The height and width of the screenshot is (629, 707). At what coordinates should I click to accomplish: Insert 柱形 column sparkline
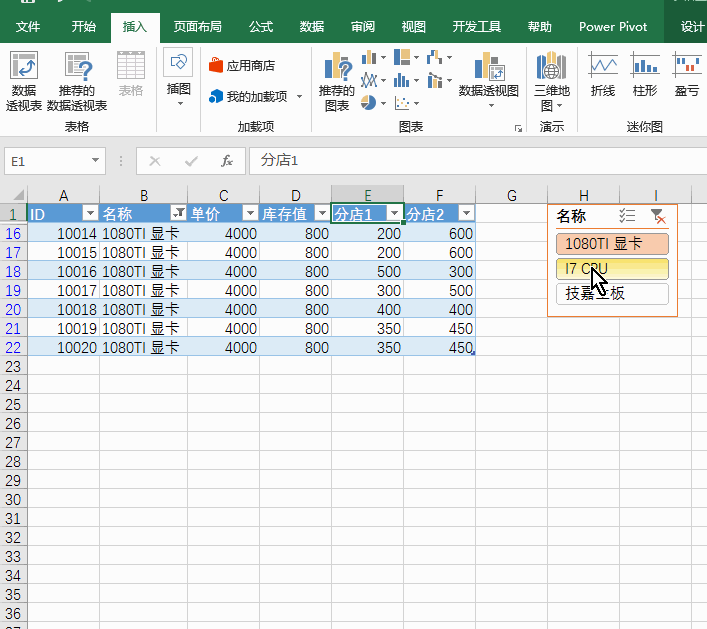(645, 75)
